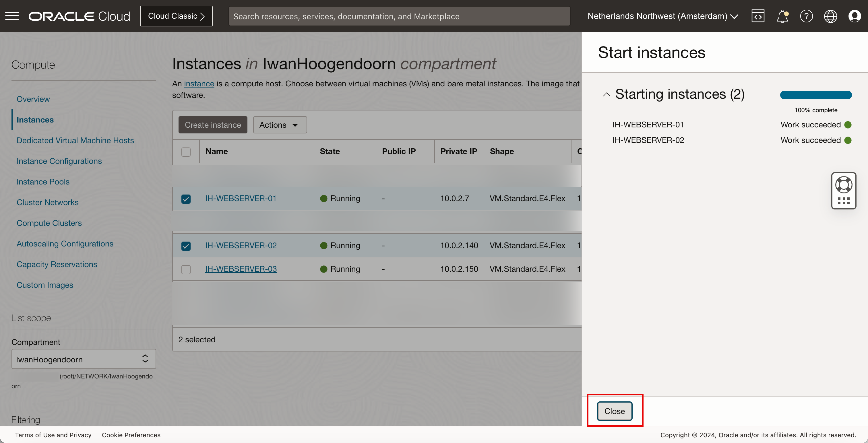Open the user profile avatar menu
The width and height of the screenshot is (868, 443).
point(855,16)
